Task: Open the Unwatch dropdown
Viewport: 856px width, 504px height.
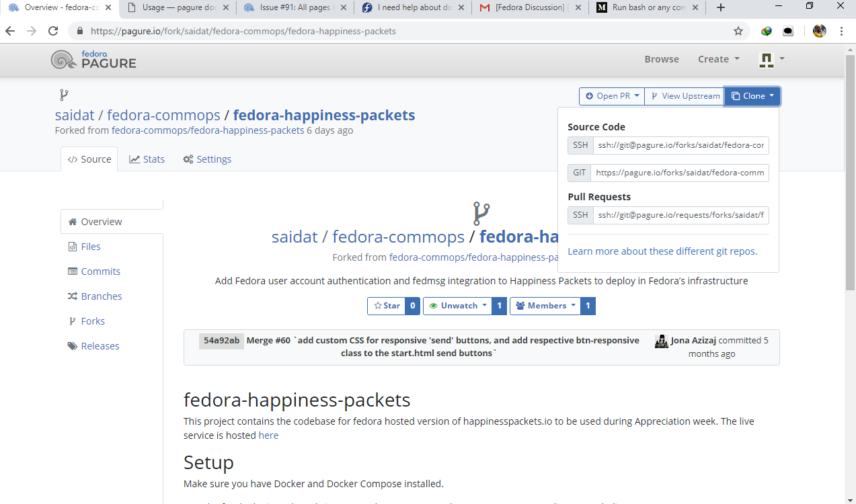Action: tap(457, 306)
